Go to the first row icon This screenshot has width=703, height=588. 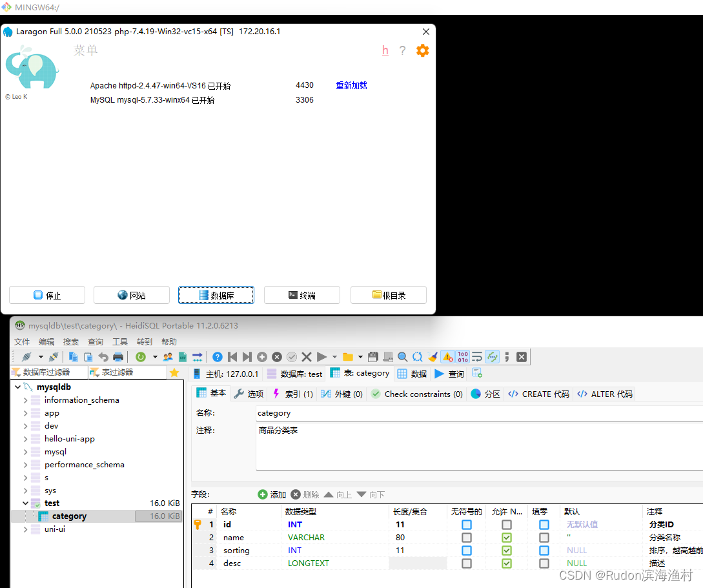(232, 357)
